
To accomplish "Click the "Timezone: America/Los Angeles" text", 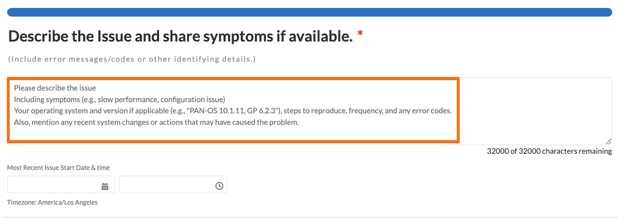I will tap(52, 202).
